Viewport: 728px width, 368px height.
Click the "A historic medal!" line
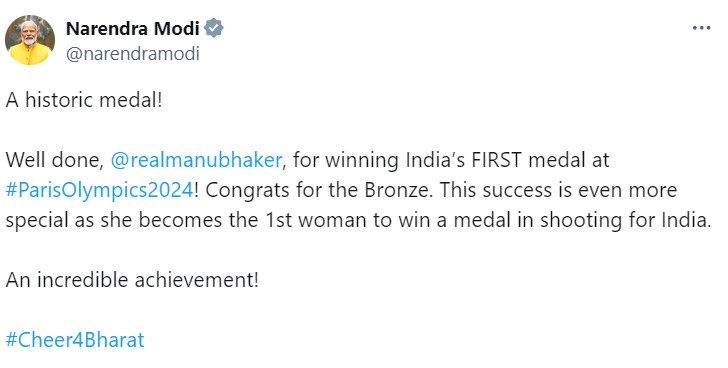click(84, 100)
